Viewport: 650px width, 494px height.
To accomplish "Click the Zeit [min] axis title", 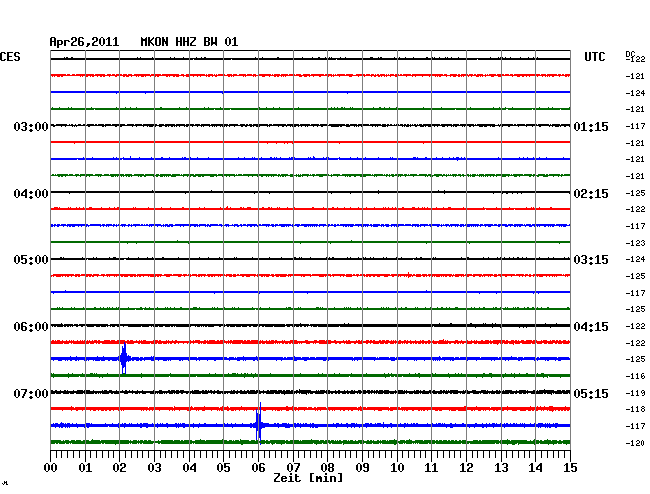I will (x=308, y=478).
